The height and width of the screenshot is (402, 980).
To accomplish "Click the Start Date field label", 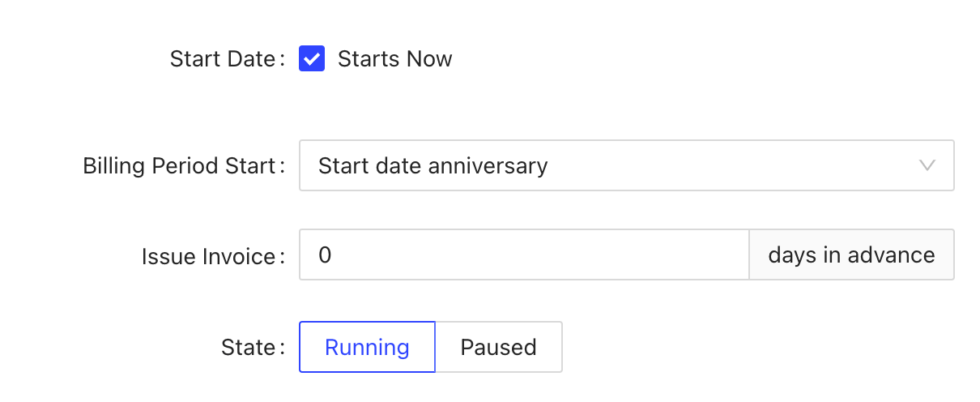I will (x=223, y=59).
